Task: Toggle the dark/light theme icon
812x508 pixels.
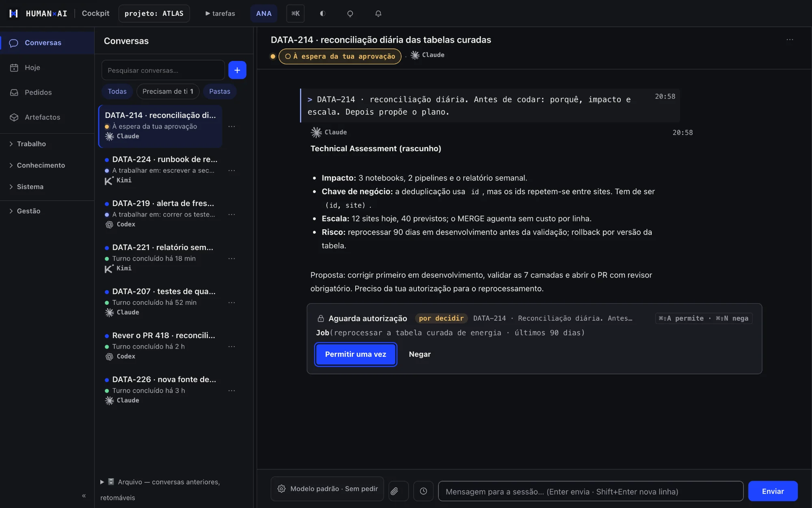Action: tap(323, 13)
